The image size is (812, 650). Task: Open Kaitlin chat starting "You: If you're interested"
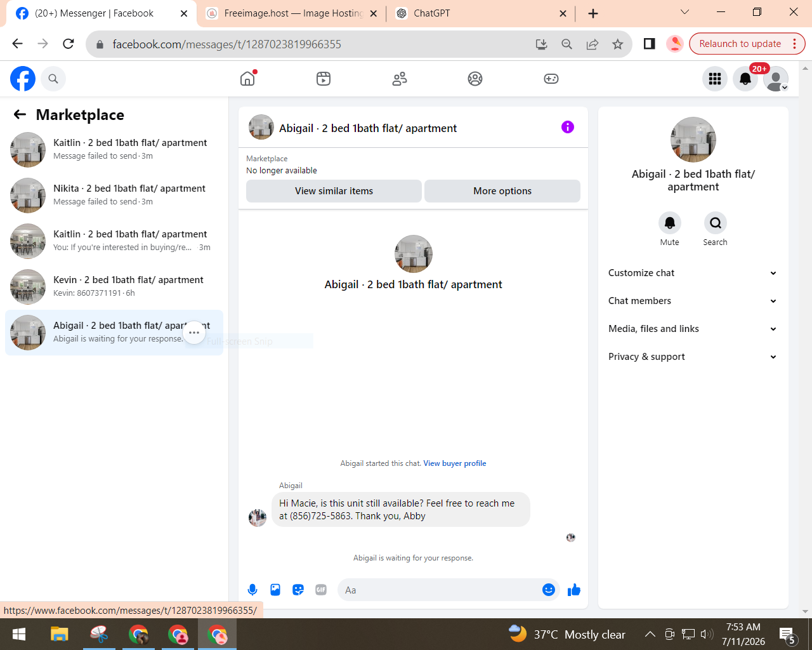tap(114, 241)
